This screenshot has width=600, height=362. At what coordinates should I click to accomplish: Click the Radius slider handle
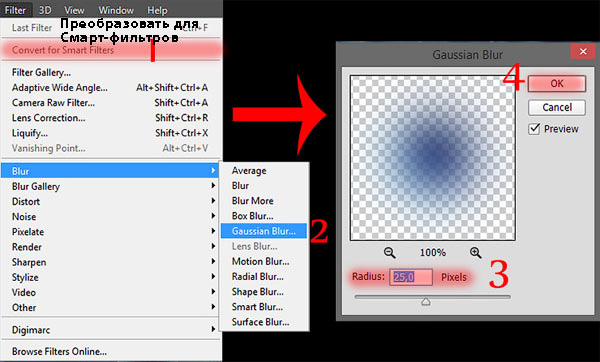tap(426, 302)
